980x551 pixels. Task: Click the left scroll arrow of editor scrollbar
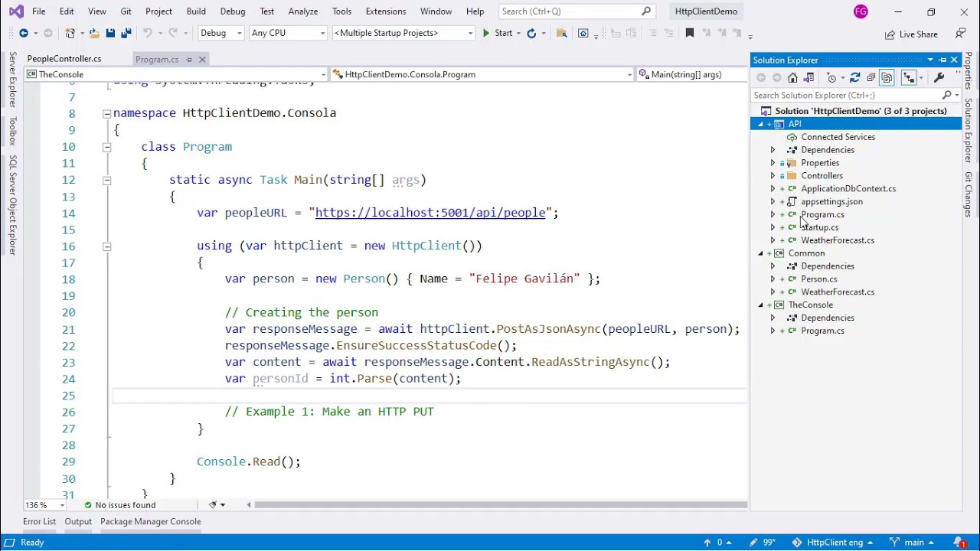tap(249, 505)
